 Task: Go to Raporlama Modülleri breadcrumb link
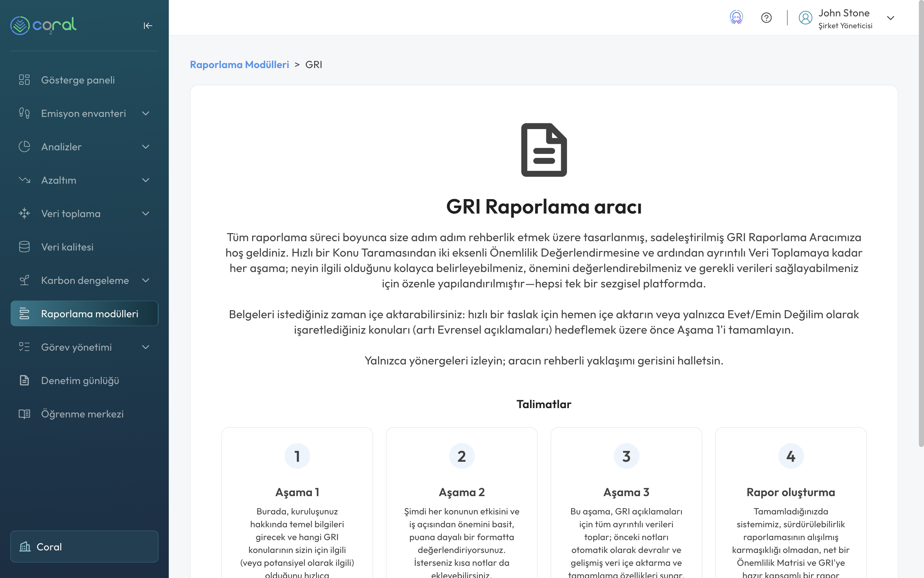click(239, 65)
